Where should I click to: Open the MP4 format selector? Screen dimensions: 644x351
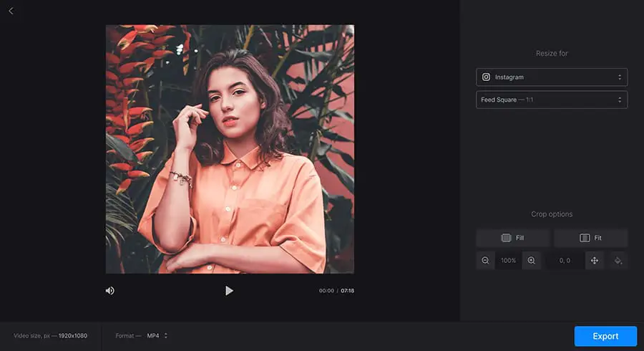[x=157, y=335]
